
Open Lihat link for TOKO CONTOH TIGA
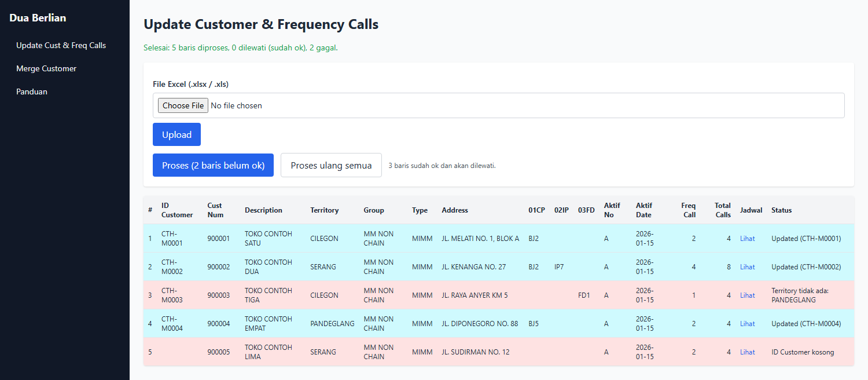748,295
